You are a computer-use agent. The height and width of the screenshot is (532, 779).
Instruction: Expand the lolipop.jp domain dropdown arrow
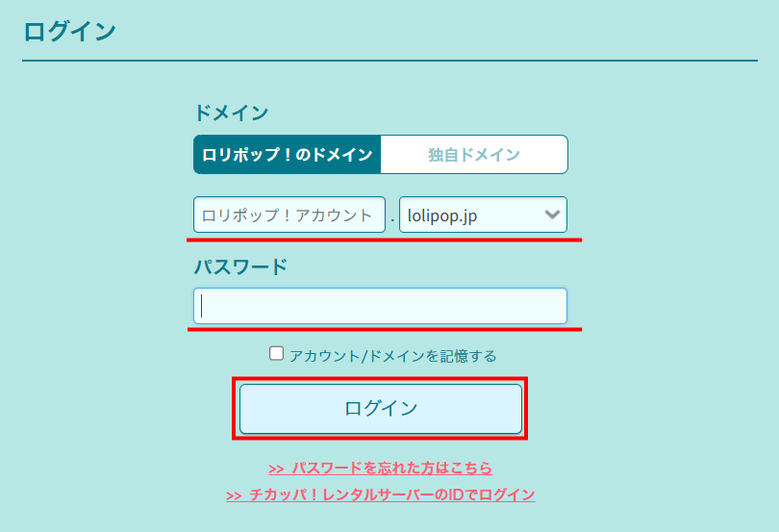pyautogui.click(x=552, y=215)
